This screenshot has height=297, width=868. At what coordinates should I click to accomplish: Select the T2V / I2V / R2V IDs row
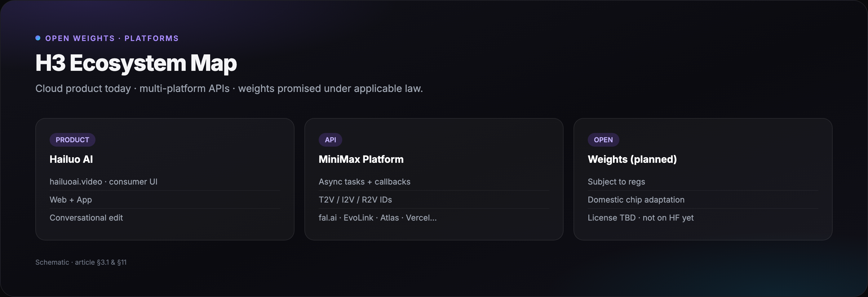click(x=434, y=200)
